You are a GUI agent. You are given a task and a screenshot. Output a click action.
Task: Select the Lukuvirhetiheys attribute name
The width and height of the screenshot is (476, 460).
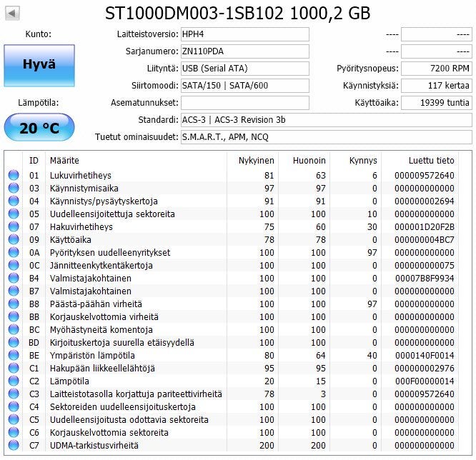[81, 176]
